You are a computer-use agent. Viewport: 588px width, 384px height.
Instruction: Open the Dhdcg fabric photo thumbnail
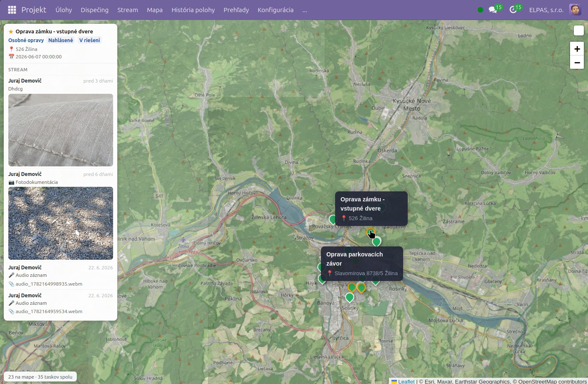point(61,130)
